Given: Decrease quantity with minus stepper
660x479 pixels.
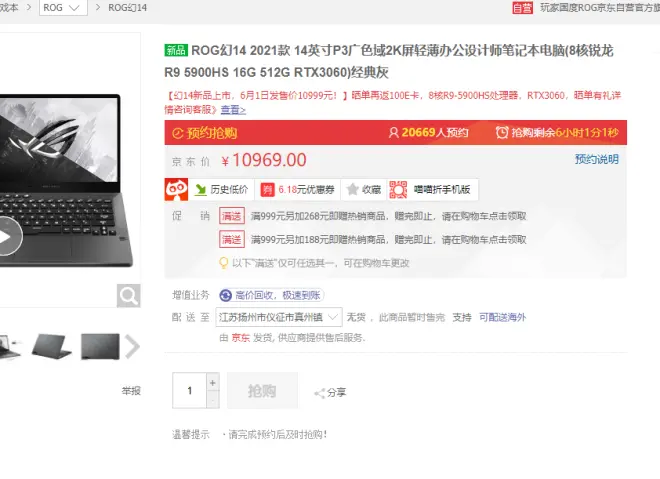Looking at the screenshot, I should pos(213,399).
